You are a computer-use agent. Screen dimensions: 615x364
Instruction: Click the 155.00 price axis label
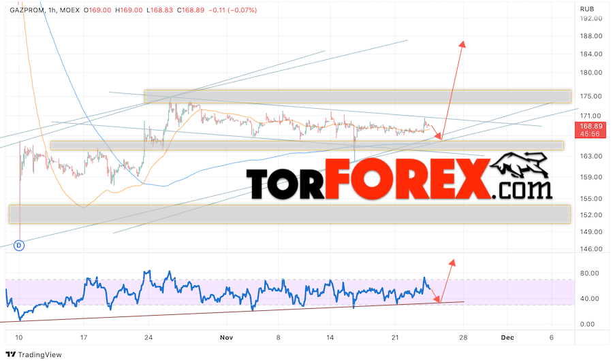click(591, 199)
